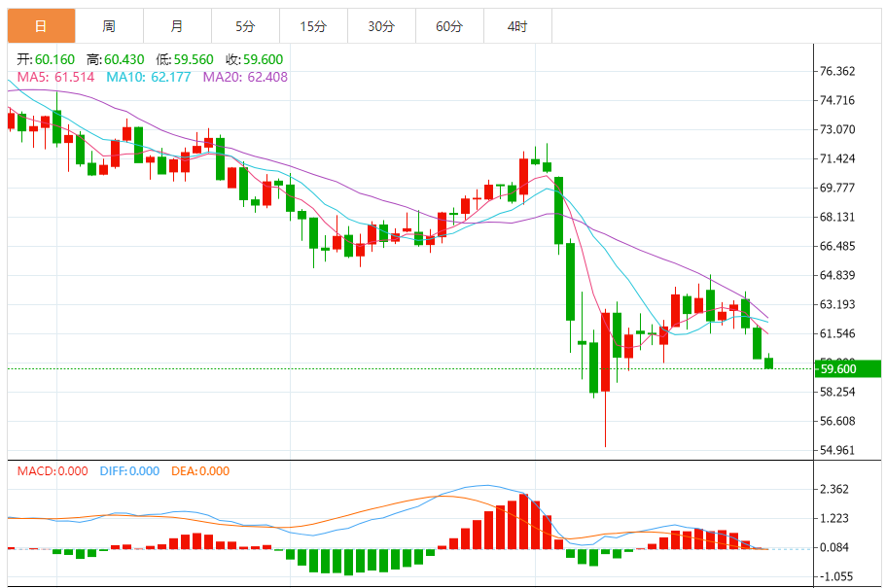Click the 74.716 price axis label
Screen dimensions: 886x588
(x=837, y=100)
